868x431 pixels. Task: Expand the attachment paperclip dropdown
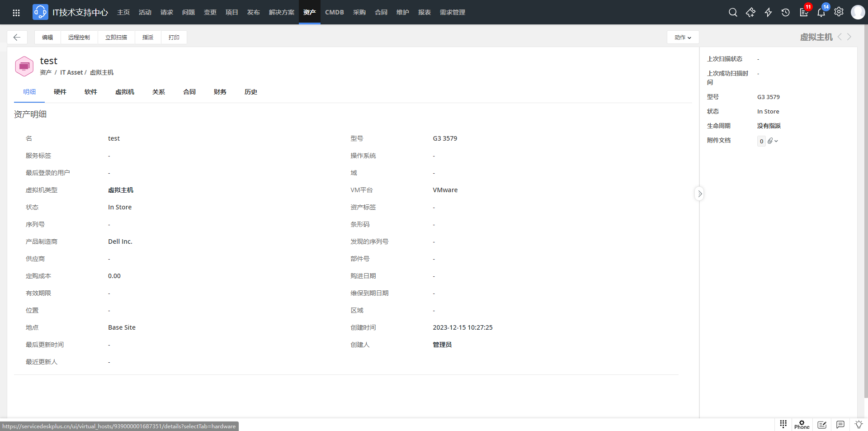click(x=773, y=141)
